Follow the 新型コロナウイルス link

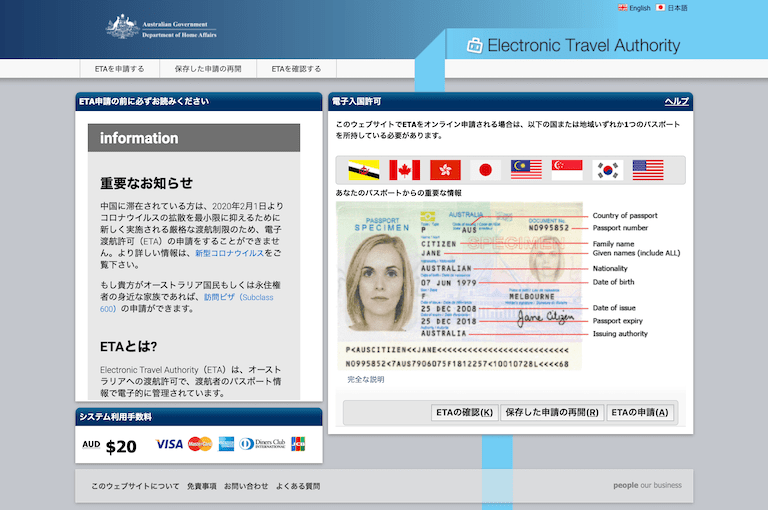pyautogui.click(x=229, y=253)
